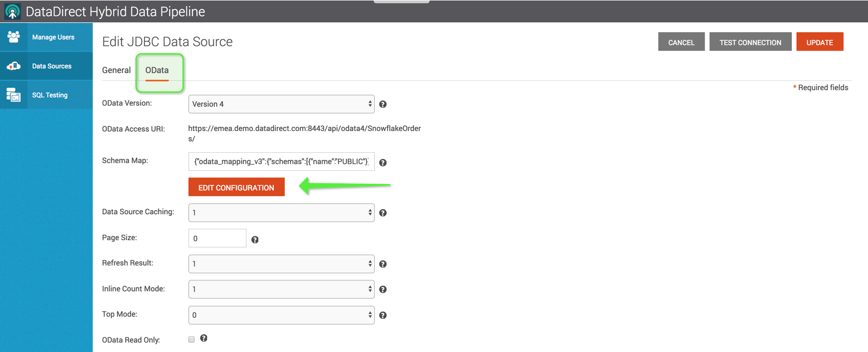Select the OData tab
The image size is (868, 352).
(x=157, y=70)
